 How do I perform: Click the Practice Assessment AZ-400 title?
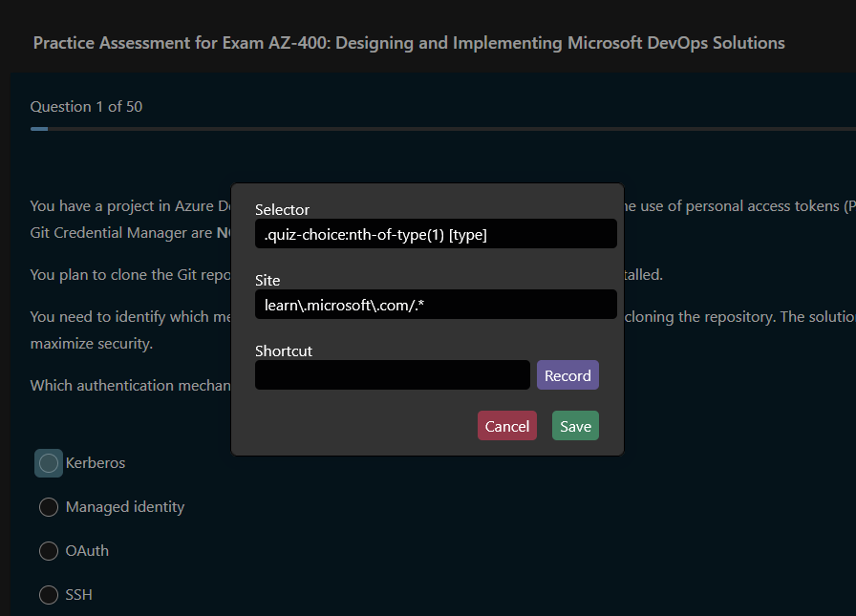(409, 43)
